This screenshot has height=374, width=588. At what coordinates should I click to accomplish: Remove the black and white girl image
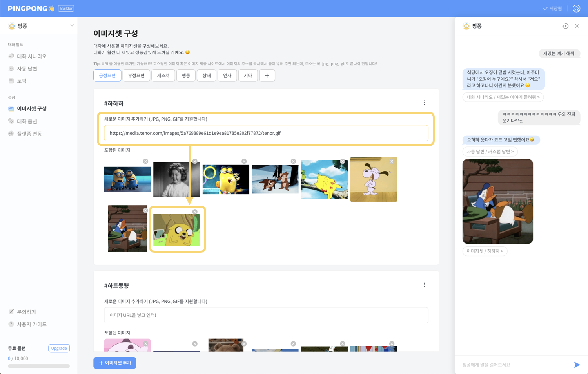(x=195, y=161)
